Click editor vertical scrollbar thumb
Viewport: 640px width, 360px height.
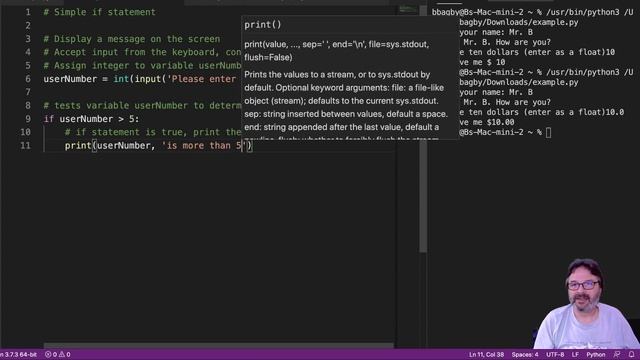coord(423,129)
